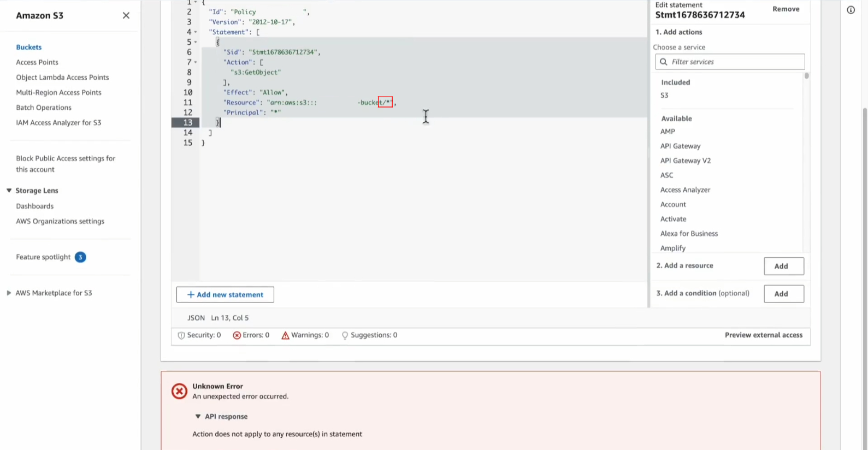Click Add new statement button
Viewport: 868px width, 450px height.
coord(225,295)
